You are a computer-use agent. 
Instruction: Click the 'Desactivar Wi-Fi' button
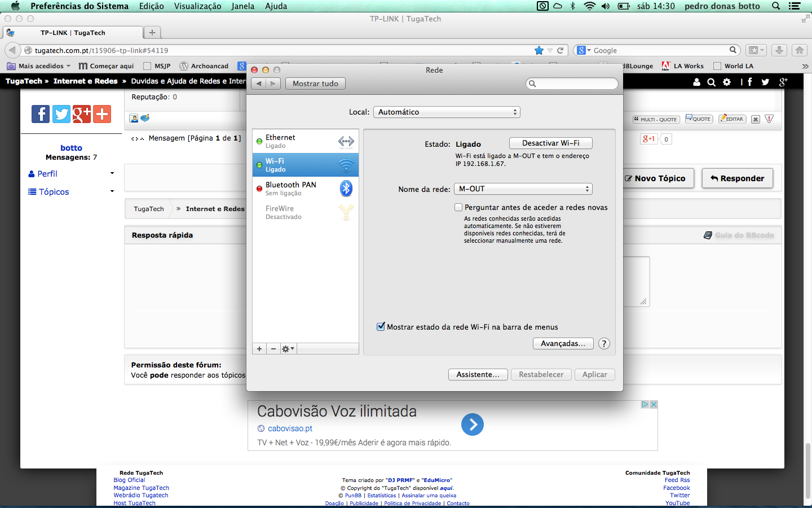[551, 143]
